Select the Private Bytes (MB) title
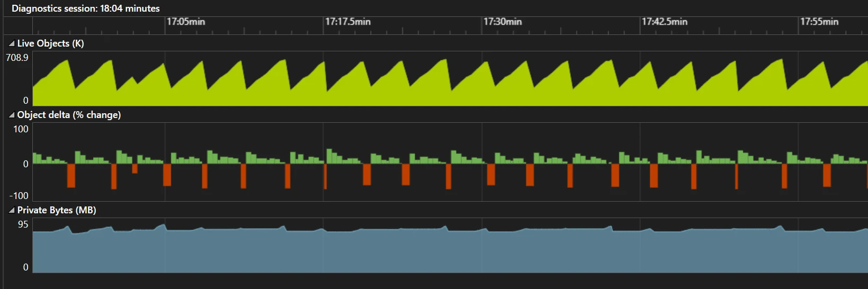Image resolution: width=868 pixels, height=289 pixels. [x=57, y=210]
